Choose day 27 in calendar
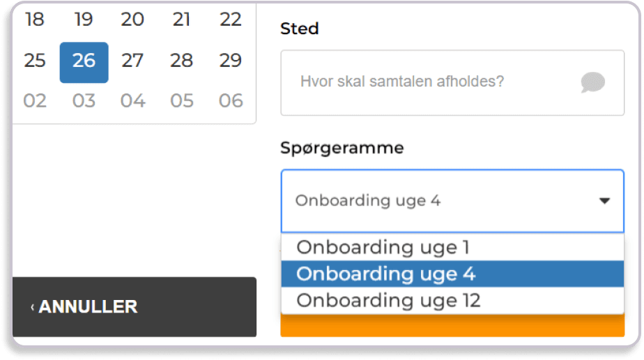This screenshot has height=360, width=644. (132, 61)
